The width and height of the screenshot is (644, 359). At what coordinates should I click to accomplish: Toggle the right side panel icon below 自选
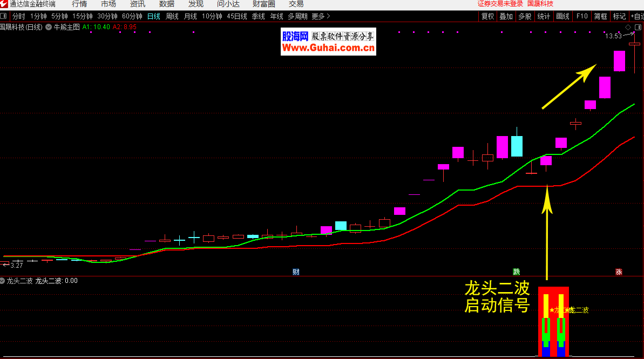(638, 27)
